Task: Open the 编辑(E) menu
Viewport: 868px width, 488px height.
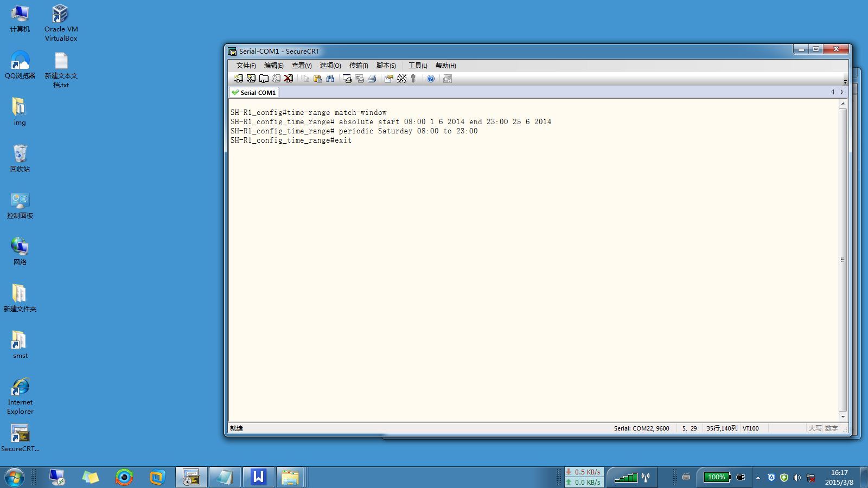Action: [273, 66]
